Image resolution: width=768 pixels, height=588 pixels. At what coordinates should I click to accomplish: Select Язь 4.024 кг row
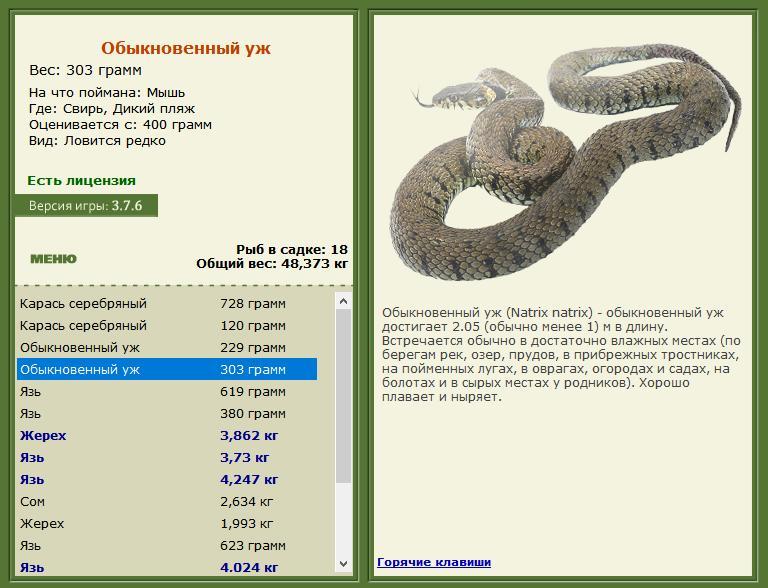(167, 567)
